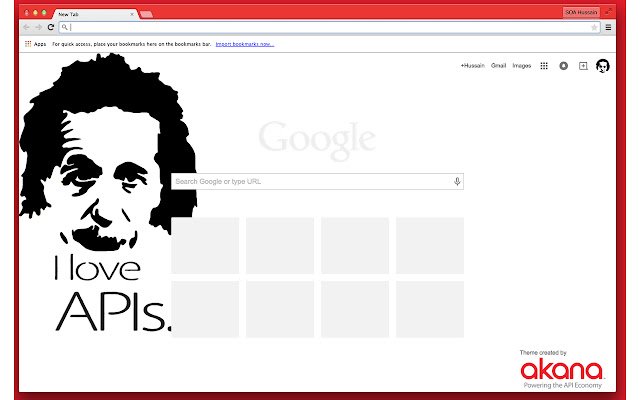This screenshot has width=640, height=400.
Task: Open the Google apps grid launcher
Action: (x=544, y=66)
